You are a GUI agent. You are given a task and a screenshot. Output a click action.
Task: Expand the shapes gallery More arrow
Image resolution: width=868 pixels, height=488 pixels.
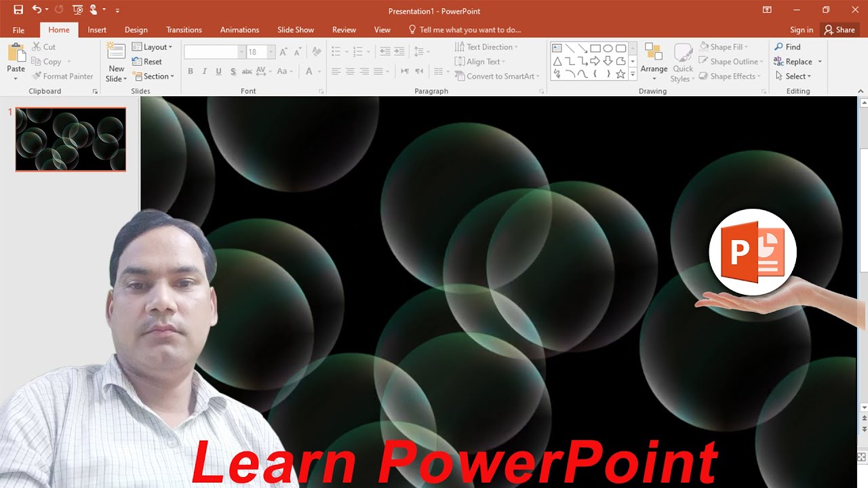[633, 74]
